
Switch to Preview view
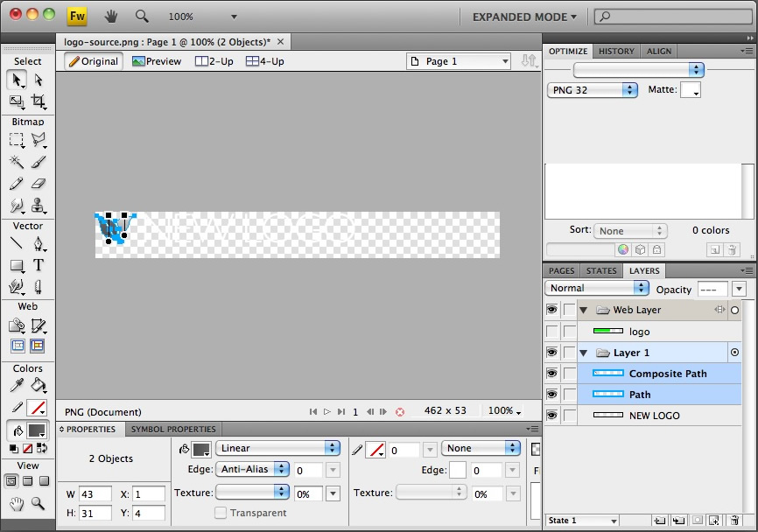(157, 61)
